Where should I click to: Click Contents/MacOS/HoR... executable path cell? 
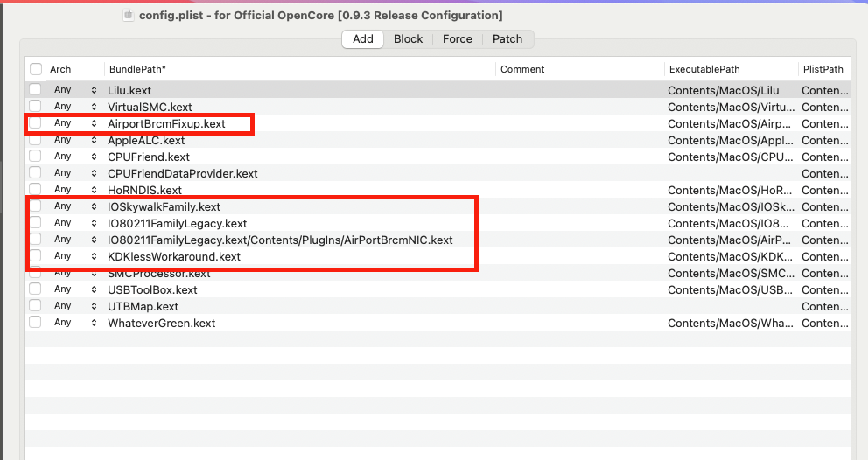pos(731,190)
